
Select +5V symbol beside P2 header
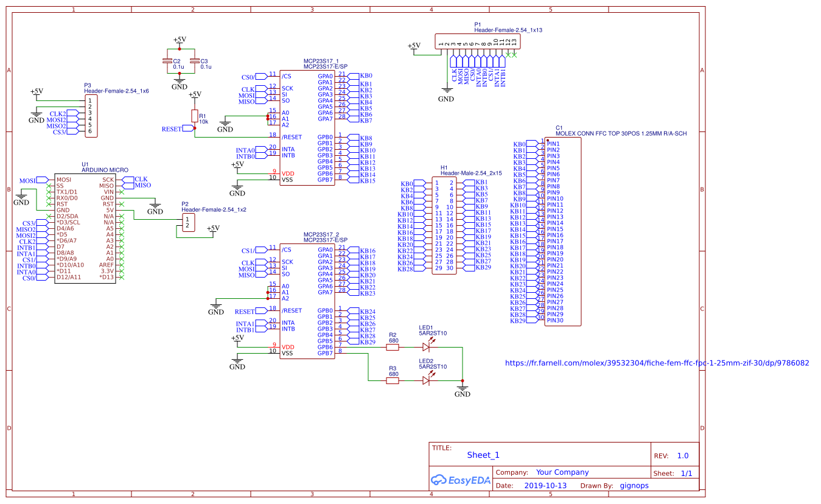[213, 229]
